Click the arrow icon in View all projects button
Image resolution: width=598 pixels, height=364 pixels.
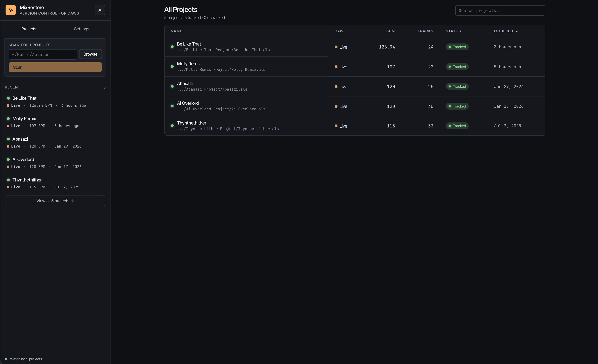(72, 201)
